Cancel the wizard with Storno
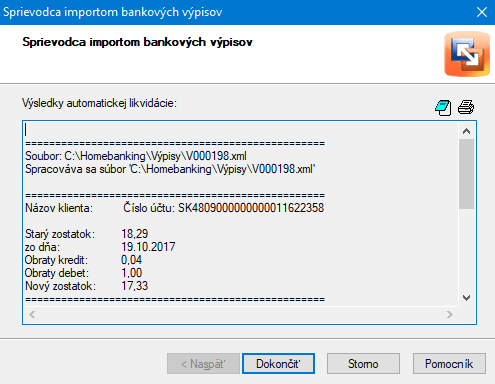The height and width of the screenshot is (384, 495). 363,364
